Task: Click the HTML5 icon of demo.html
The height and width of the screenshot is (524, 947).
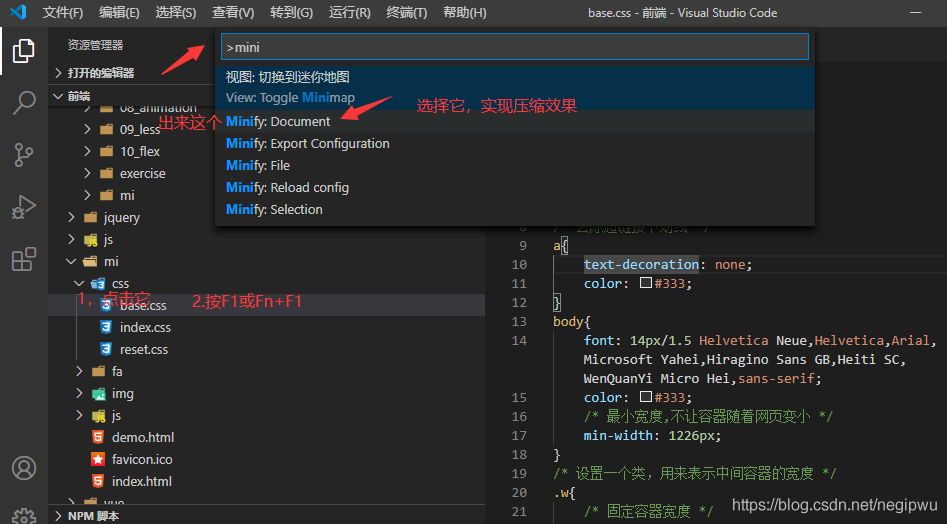Action: (98, 437)
